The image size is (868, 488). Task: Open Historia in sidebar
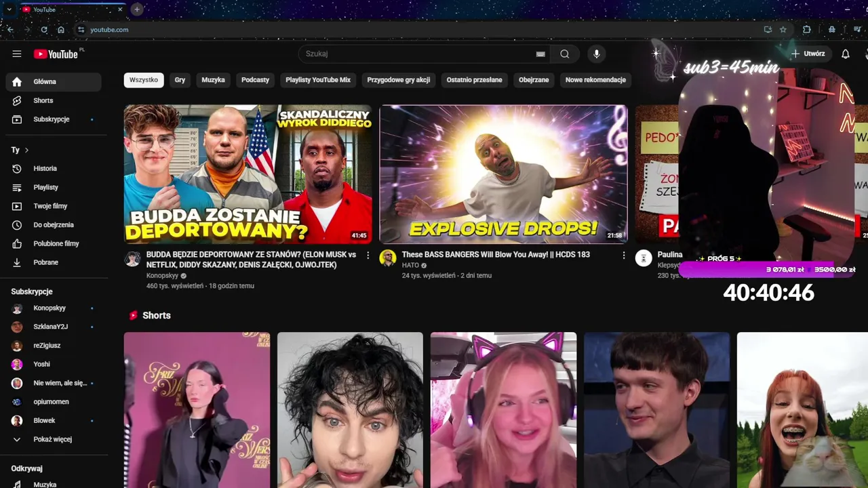(54, 169)
